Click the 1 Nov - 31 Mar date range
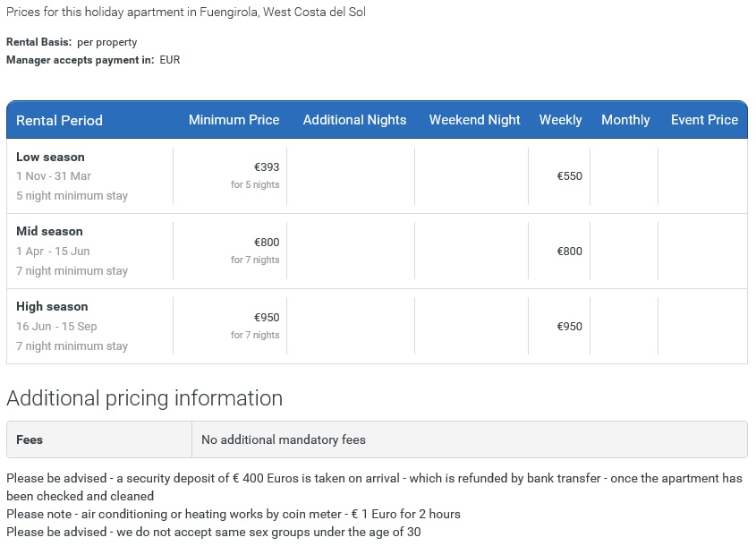Screen dimensions: 756x546 click(54, 176)
